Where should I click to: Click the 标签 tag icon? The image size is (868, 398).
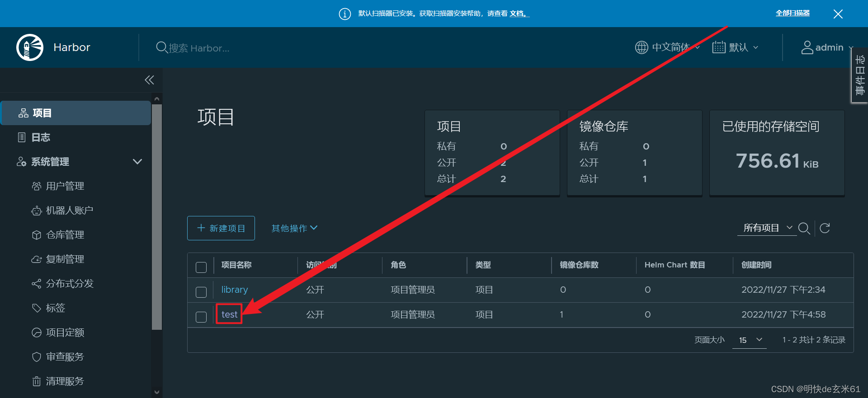pos(37,308)
